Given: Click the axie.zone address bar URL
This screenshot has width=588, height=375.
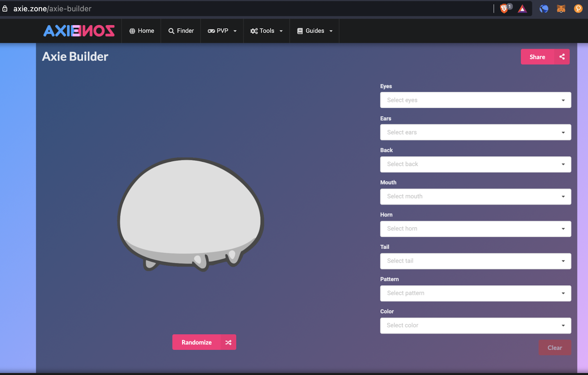Looking at the screenshot, I should tap(53, 8).
